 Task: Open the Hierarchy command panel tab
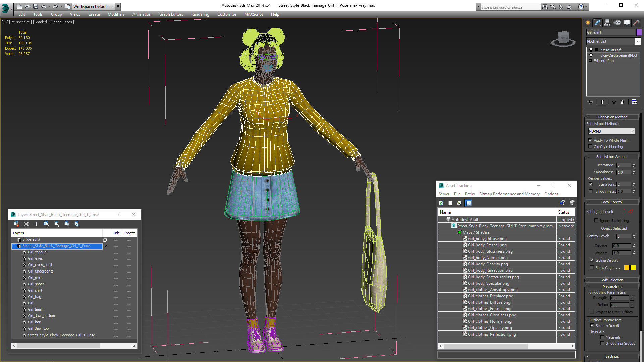click(607, 23)
